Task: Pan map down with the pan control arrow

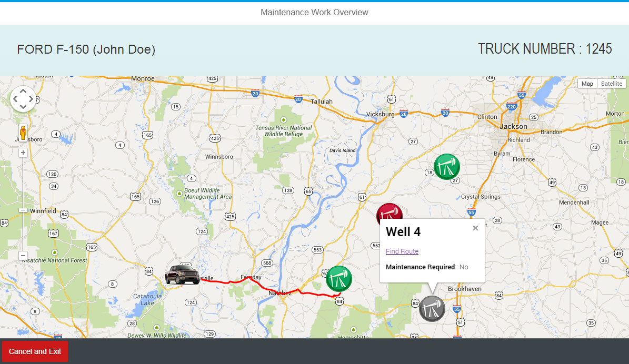Action: pos(23,107)
